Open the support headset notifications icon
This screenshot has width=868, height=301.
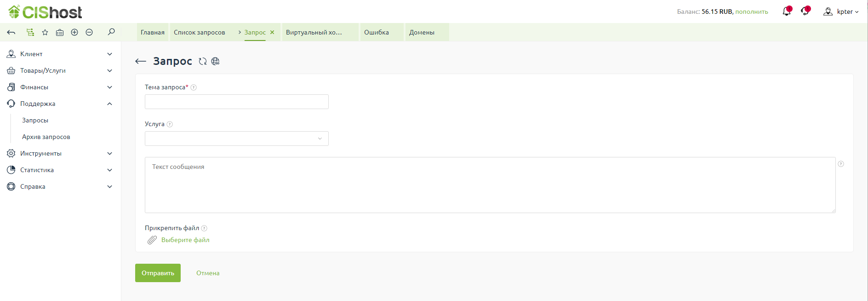805,12
